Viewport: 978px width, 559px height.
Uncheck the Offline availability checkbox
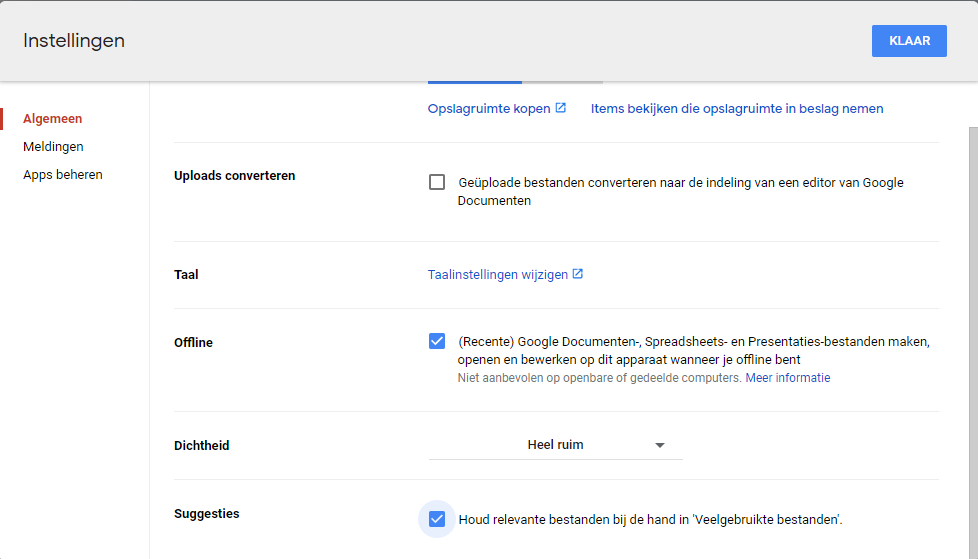(x=437, y=341)
